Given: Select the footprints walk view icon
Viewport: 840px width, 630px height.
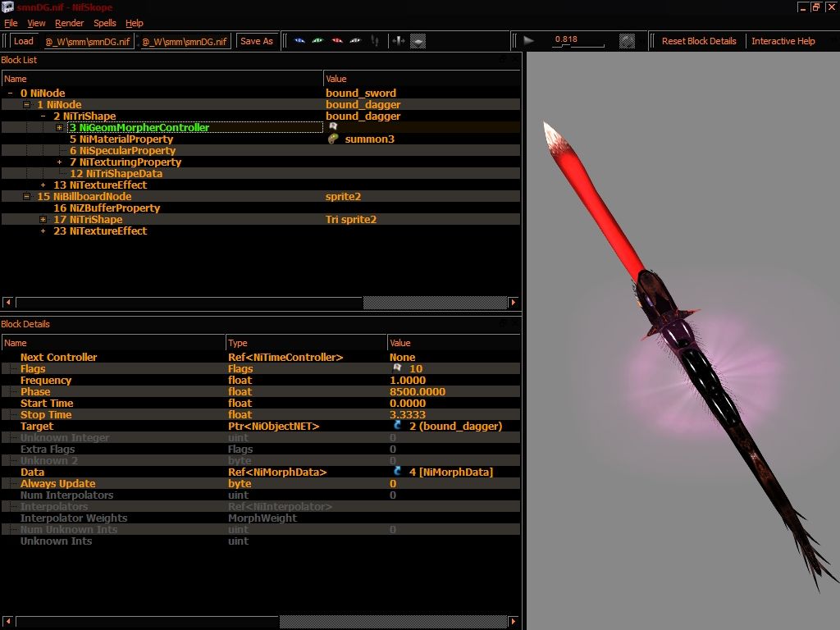Looking at the screenshot, I should pos(375,41).
